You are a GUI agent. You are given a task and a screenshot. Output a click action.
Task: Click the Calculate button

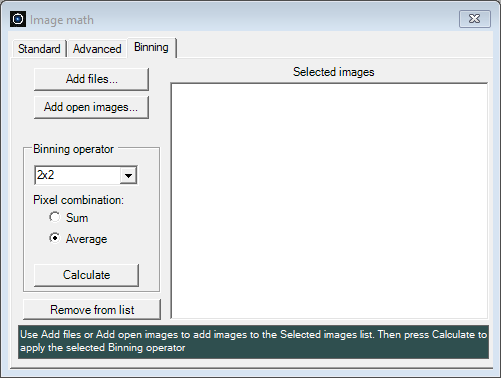tap(86, 275)
